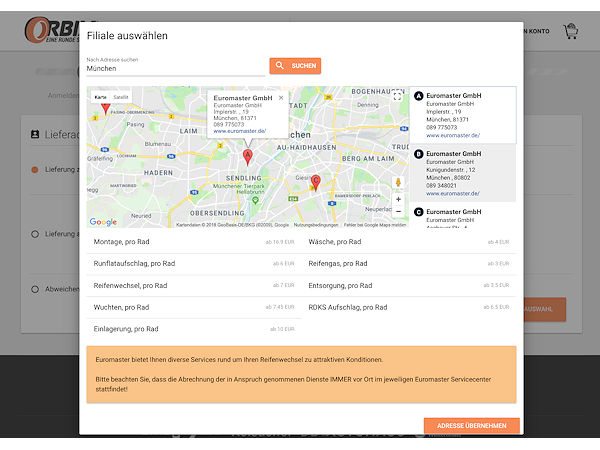Switch map to Satellit view
This screenshot has height=450, width=600.
pos(121,97)
